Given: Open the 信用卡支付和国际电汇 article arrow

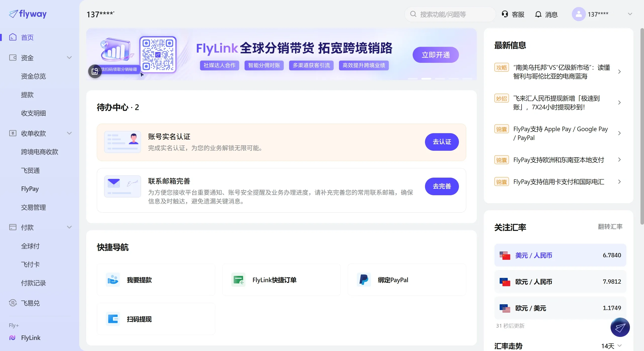Looking at the screenshot, I should [619, 182].
